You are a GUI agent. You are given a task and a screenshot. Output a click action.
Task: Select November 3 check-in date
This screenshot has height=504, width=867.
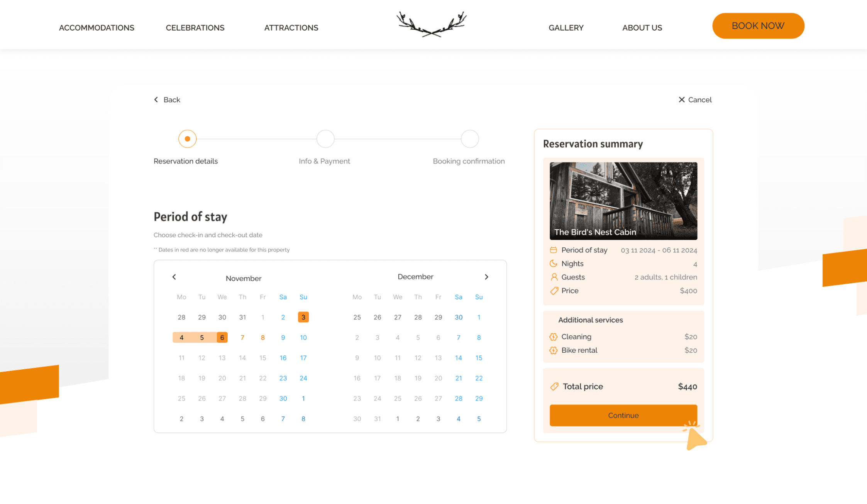[303, 317]
